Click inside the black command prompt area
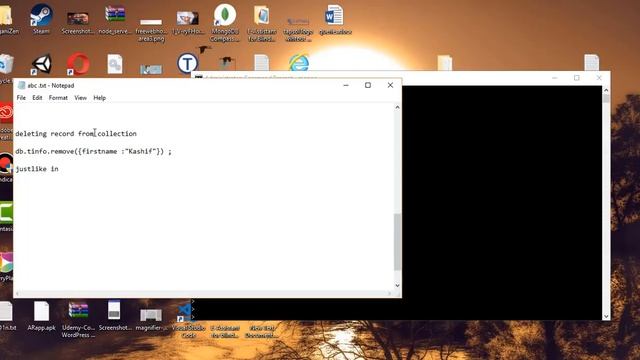Viewport: 640px width, 360px height. tap(502, 202)
